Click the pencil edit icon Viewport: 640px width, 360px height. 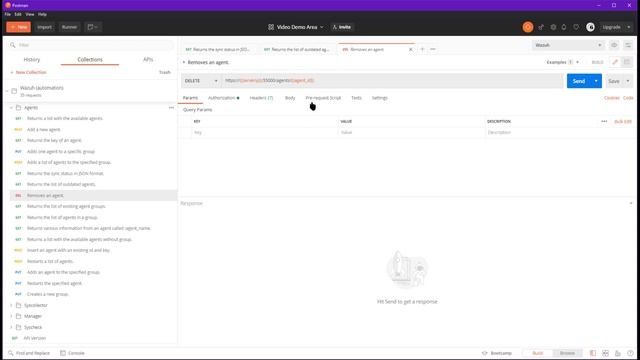click(615, 62)
